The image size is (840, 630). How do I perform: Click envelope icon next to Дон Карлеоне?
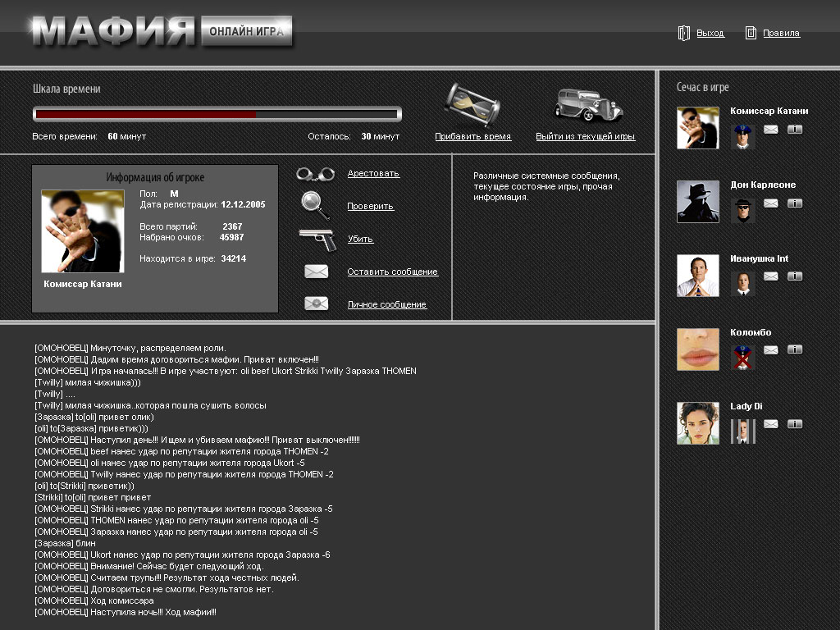click(x=771, y=203)
